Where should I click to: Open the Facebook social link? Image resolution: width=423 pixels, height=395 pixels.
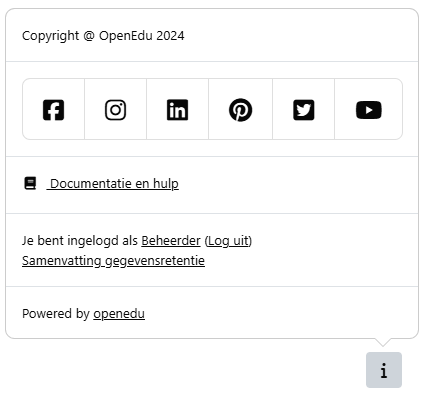click(53, 110)
